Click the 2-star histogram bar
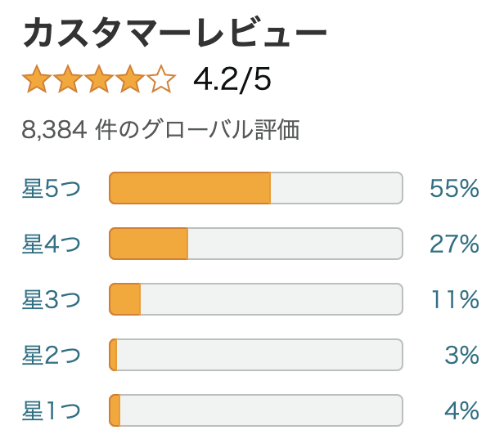This screenshot has width=504, height=448. click(x=256, y=355)
